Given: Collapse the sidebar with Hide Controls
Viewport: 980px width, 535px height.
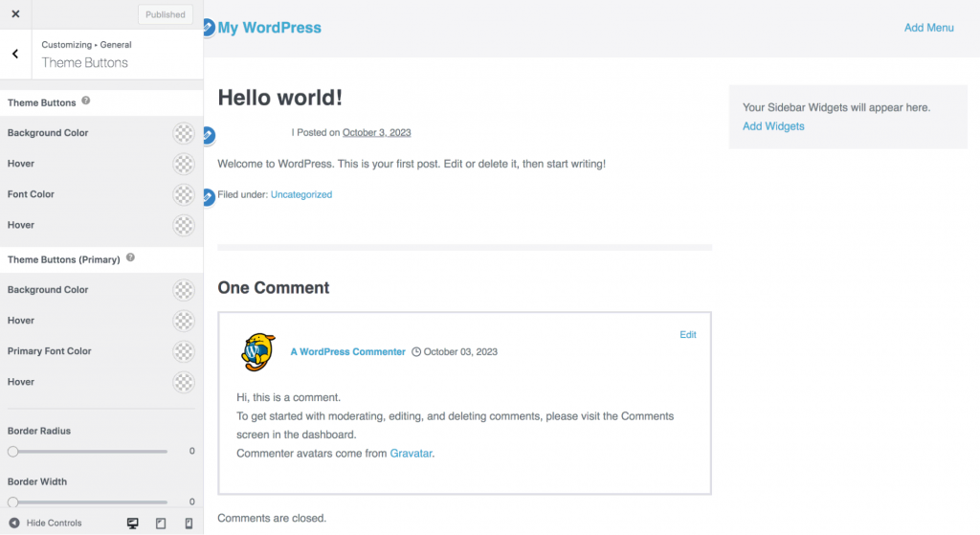Looking at the screenshot, I should click(45, 524).
